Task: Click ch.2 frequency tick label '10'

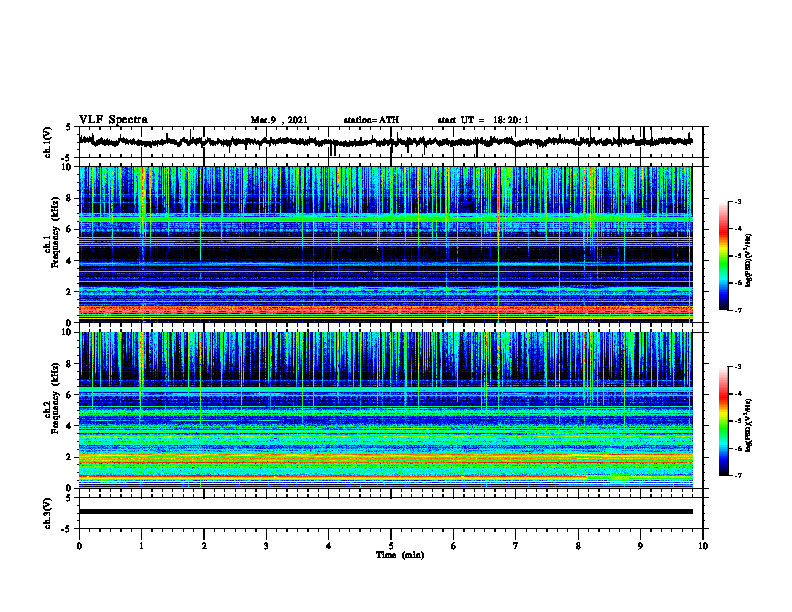Action: click(69, 332)
